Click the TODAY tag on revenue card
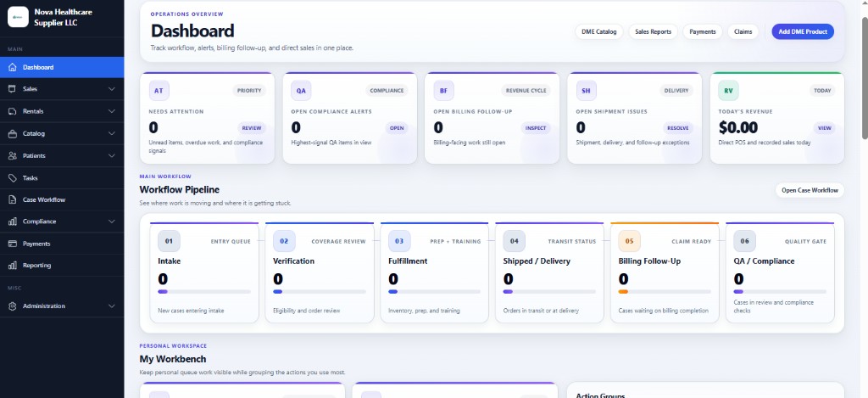 [822, 90]
